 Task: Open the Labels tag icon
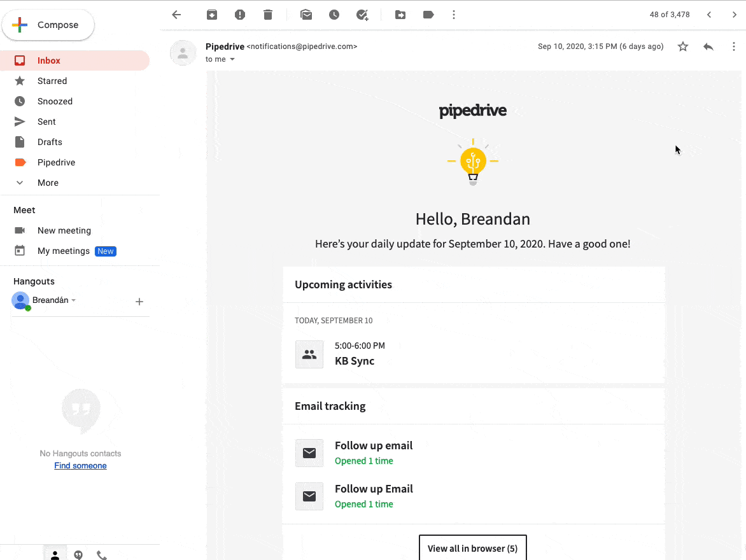pos(428,15)
